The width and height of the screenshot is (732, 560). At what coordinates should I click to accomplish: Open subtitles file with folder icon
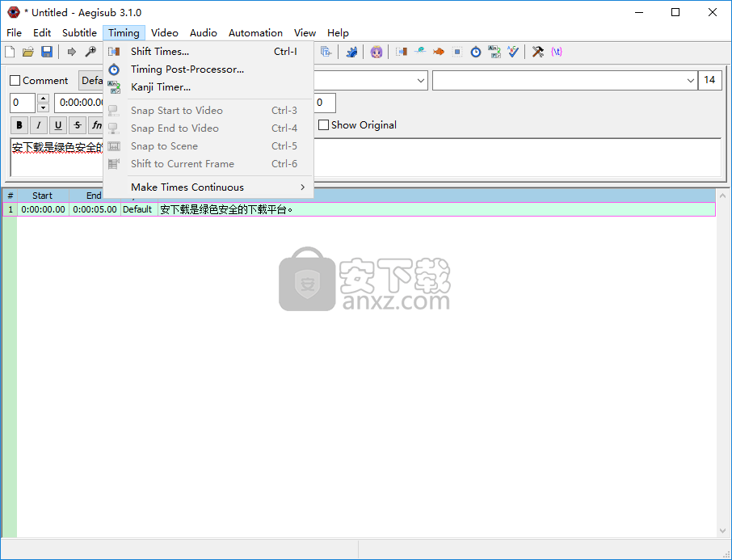point(28,52)
